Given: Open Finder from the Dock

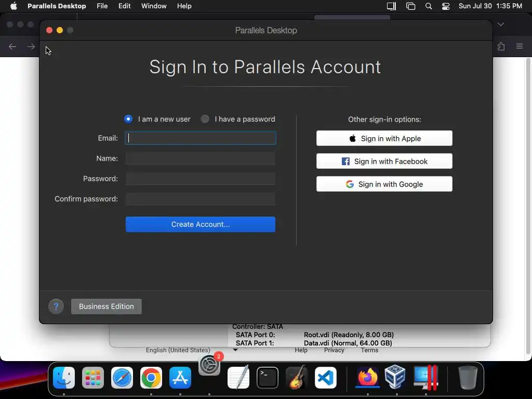Looking at the screenshot, I should click(x=64, y=378).
